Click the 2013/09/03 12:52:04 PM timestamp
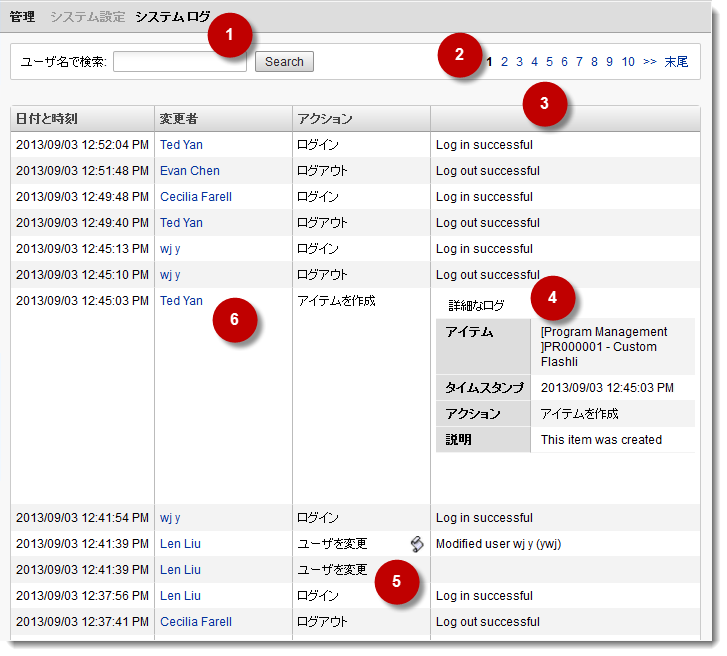The width and height of the screenshot is (727, 656). click(x=83, y=145)
